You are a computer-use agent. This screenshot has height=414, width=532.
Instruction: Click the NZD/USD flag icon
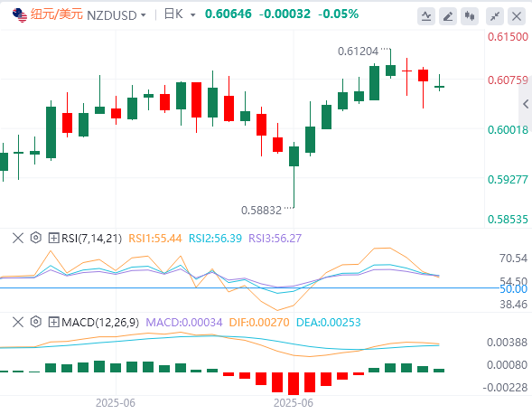coord(20,15)
